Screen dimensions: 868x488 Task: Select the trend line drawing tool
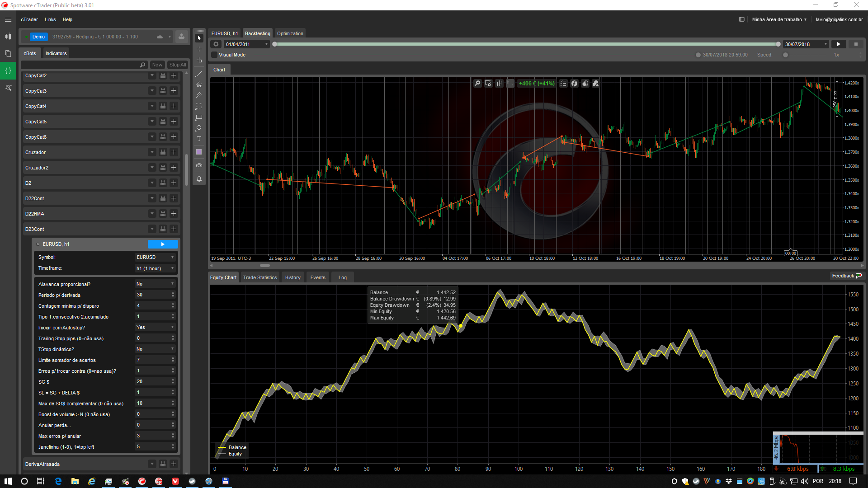[199, 74]
